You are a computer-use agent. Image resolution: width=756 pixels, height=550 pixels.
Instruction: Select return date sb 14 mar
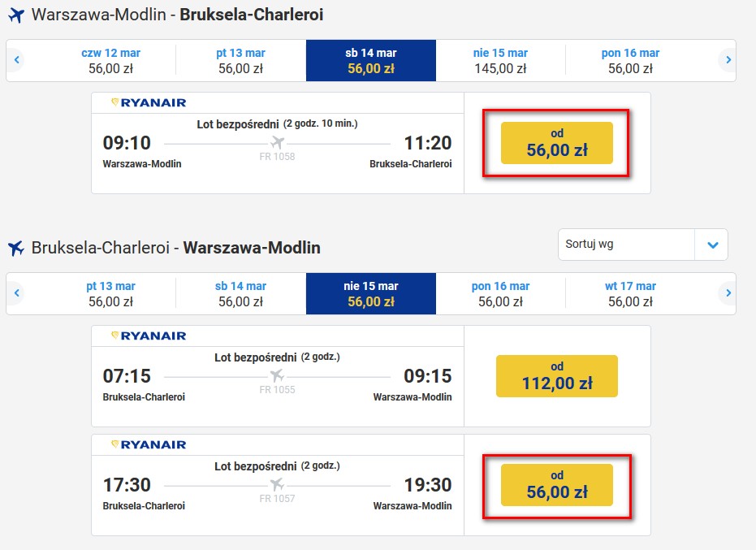pyautogui.click(x=241, y=293)
